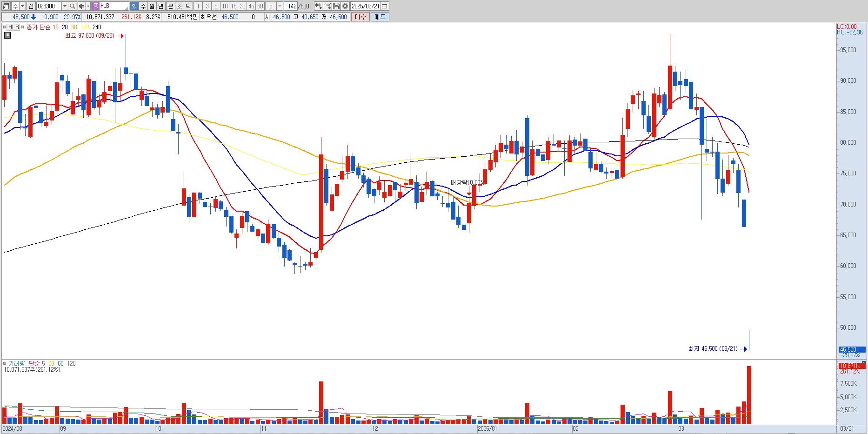868x434 pixels.
Task: Click the 종가 단순 moving average label
Action: coord(39,27)
